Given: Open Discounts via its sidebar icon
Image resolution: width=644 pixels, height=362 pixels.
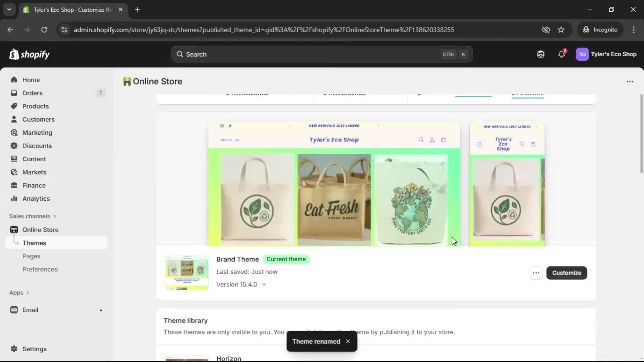Looking at the screenshot, I should coord(14,146).
